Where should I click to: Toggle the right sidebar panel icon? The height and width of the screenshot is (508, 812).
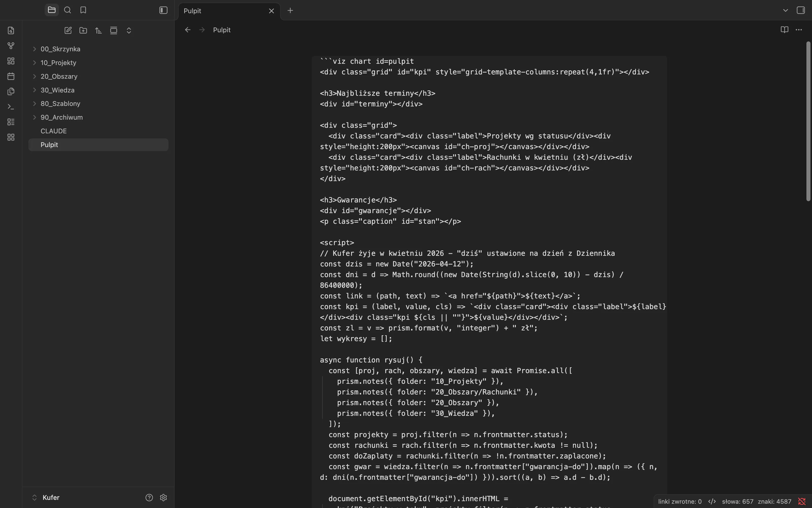click(x=801, y=10)
